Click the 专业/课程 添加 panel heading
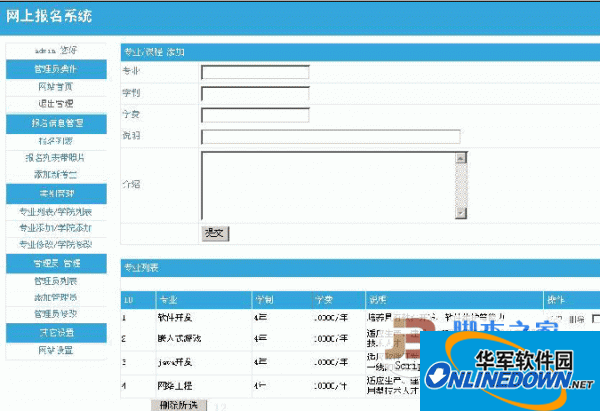Screen dimensions: 600x411 (154, 52)
